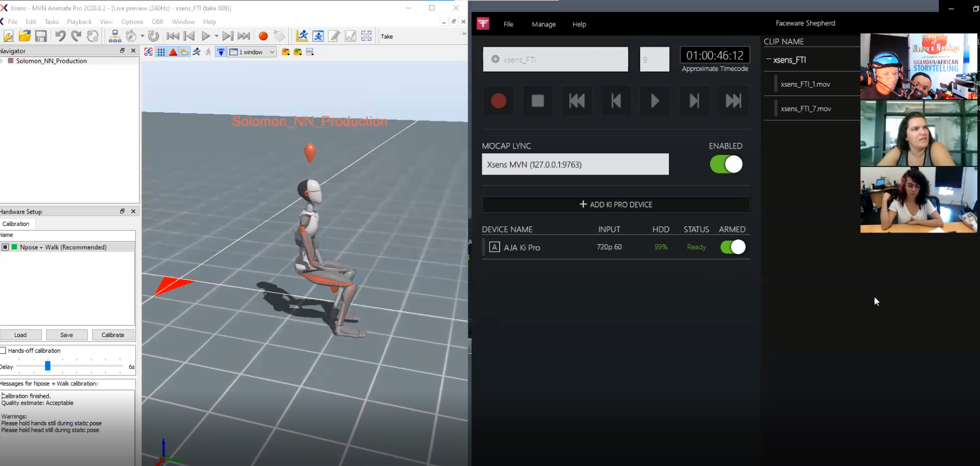Click Add Ki Pro Device button
Image resolution: width=980 pixels, height=466 pixels.
click(x=616, y=204)
